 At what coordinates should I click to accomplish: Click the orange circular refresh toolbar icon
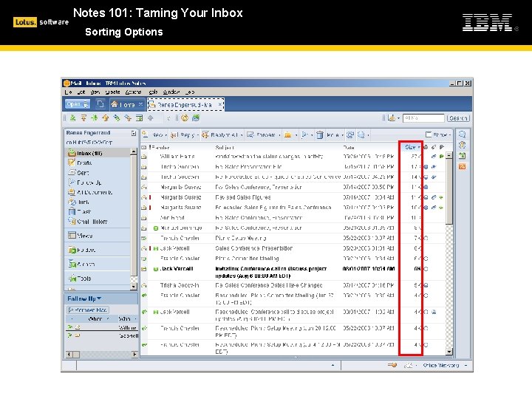185,118
